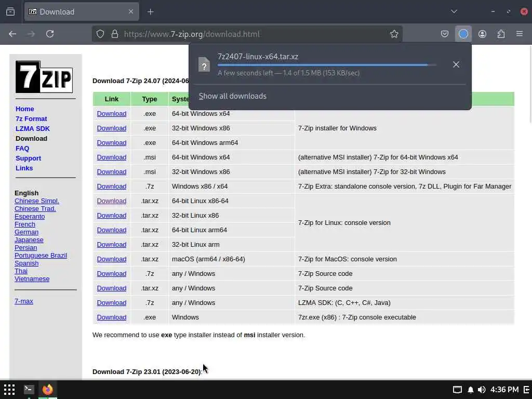This screenshot has width=532, height=399.
Task: Download .tar.xz for 32-bit Linux x86
Action: point(112,216)
